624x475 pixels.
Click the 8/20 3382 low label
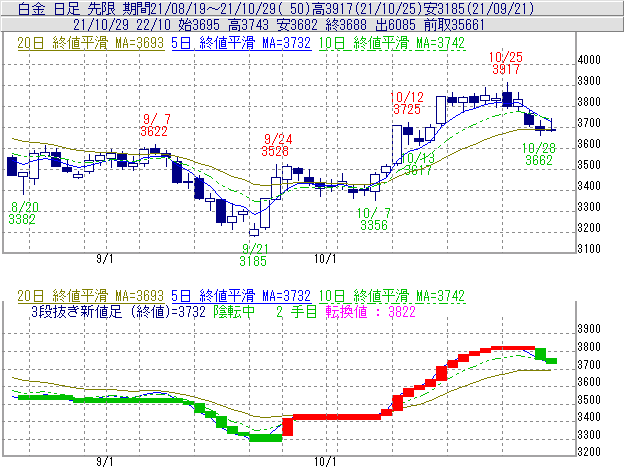(23, 213)
